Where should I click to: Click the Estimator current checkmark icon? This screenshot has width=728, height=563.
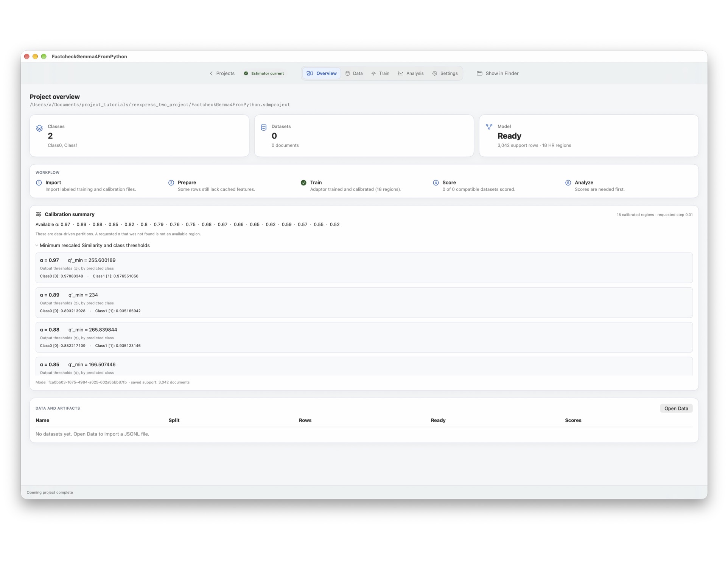[246, 73]
